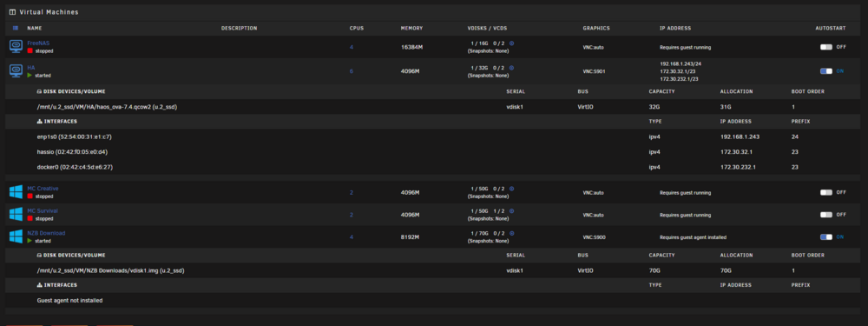Click the red stopped indicator under FreeNAS
The width and height of the screenshot is (868, 326).
[30, 50]
